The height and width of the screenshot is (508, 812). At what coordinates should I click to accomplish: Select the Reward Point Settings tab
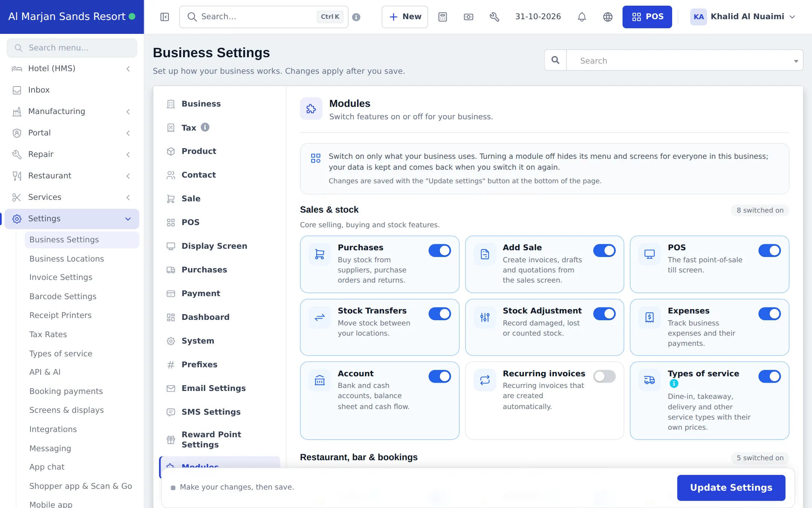(220, 440)
